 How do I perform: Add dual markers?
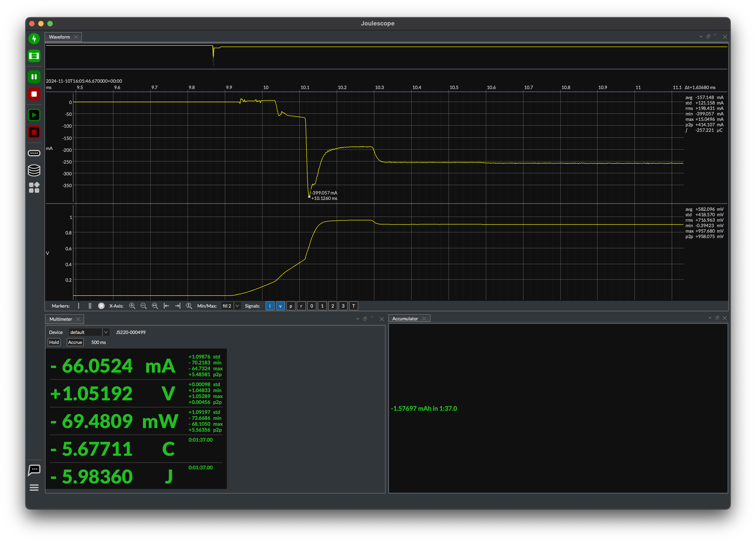[x=90, y=306]
